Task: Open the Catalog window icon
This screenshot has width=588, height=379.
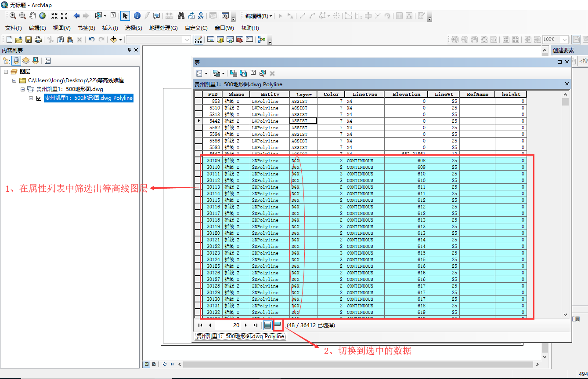Action: click(220, 40)
